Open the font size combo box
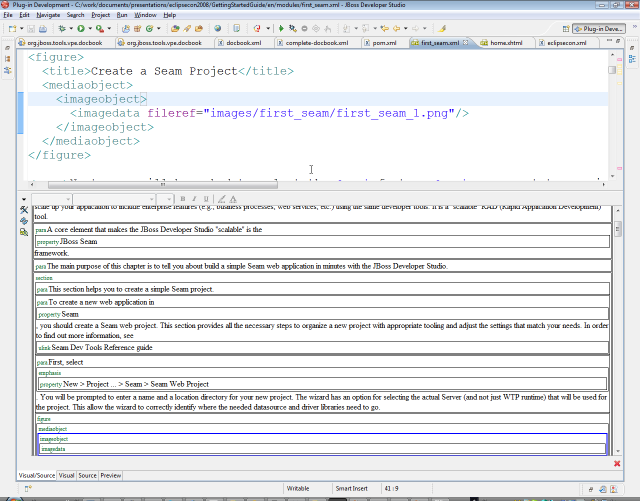 pos(165,199)
